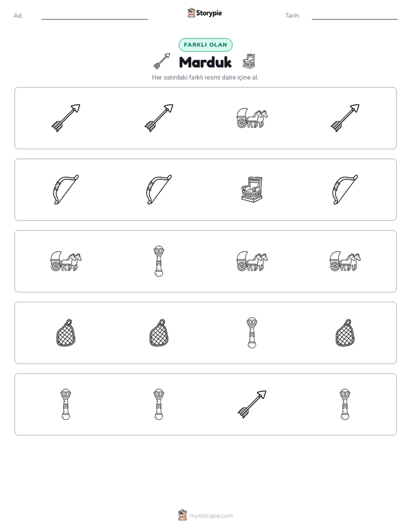Click the arrow picture in the last row
The height and width of the screenshot is (532, 411).
pyautogui.click(x=252, y=404)
